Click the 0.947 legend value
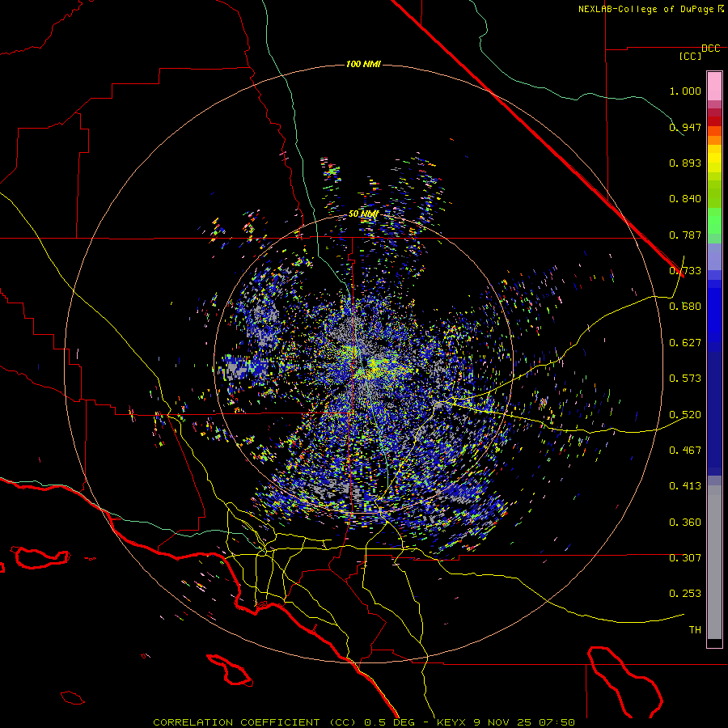This screenshot has width=728, height=728. 685,127
